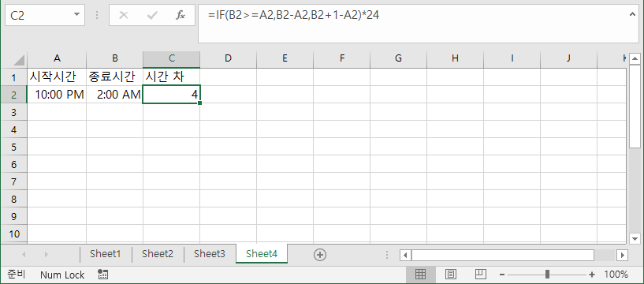Select cell containing 종료시간

pyautogui.click(x=114, y=77)
